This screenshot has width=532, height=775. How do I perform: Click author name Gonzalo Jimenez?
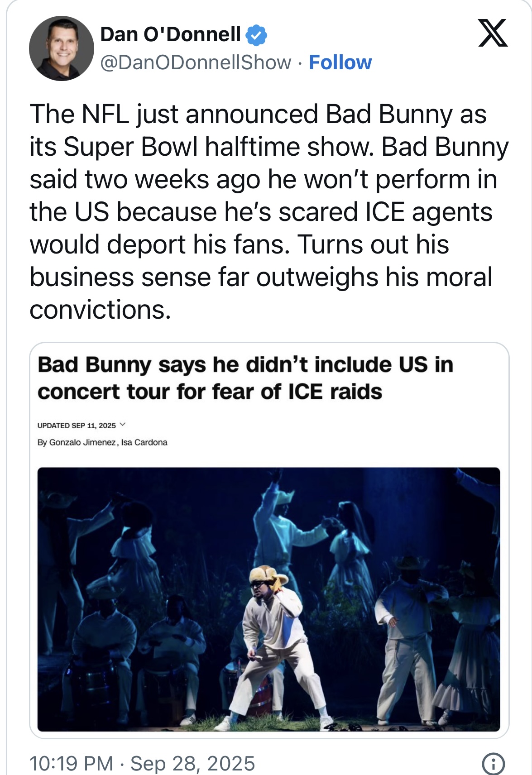click(x=82, y=442)
